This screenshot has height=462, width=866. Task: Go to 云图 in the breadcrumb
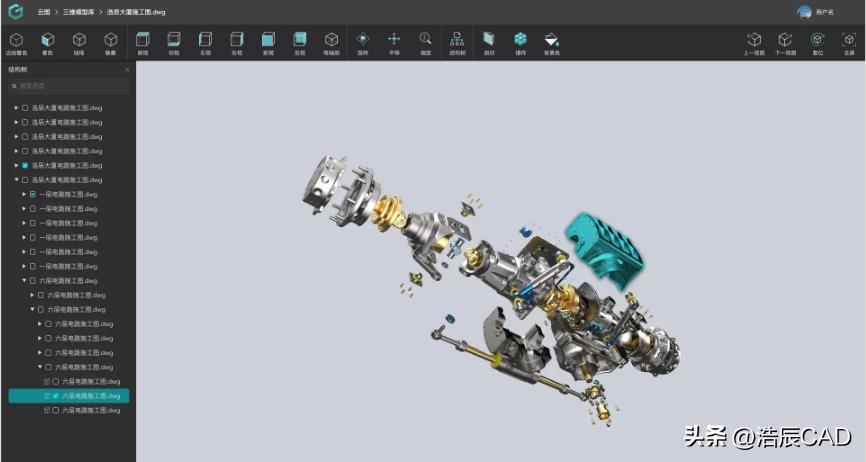point(44,12)
